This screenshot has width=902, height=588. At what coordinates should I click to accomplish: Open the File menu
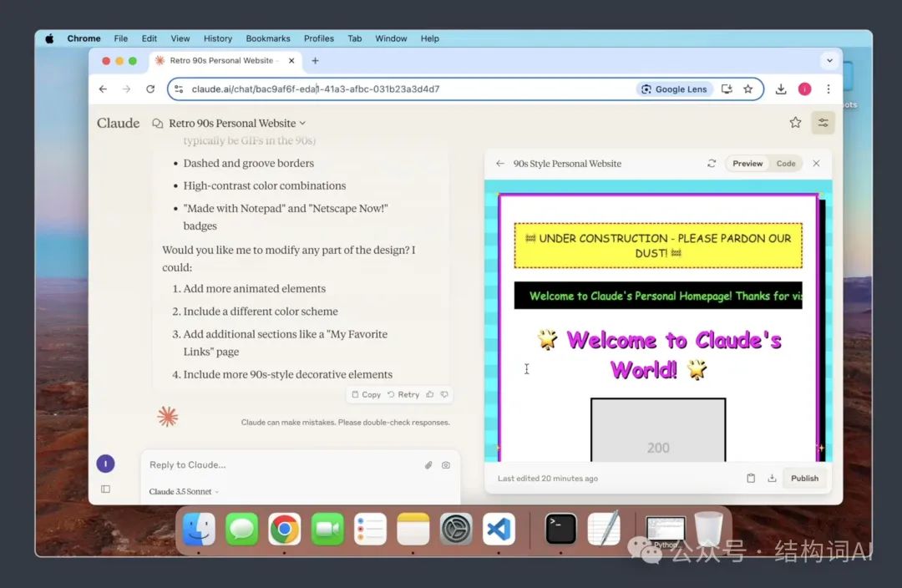click(x=121, y=38)
